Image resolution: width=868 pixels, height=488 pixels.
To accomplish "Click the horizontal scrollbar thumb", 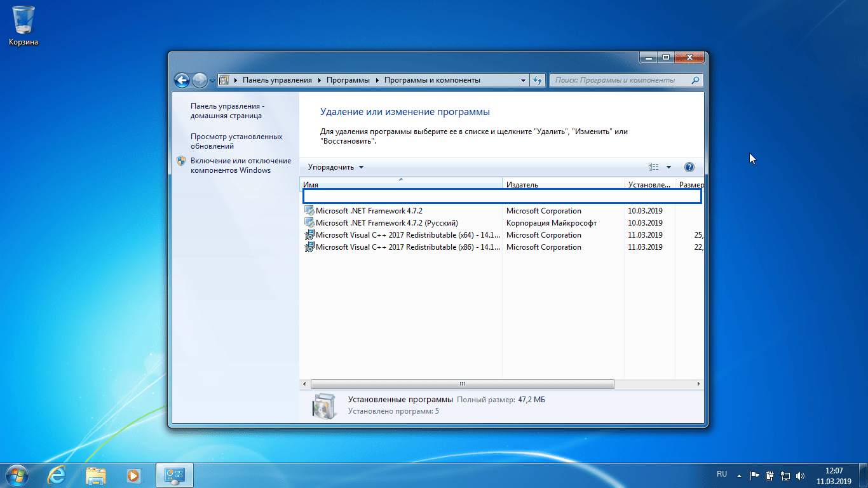I will tap(463, 384).
